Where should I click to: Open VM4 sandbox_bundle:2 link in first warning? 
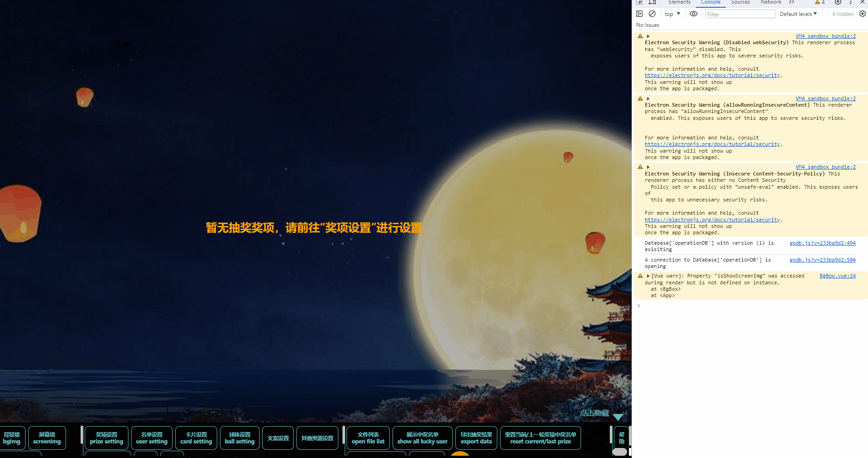click(x=826, y=36)
